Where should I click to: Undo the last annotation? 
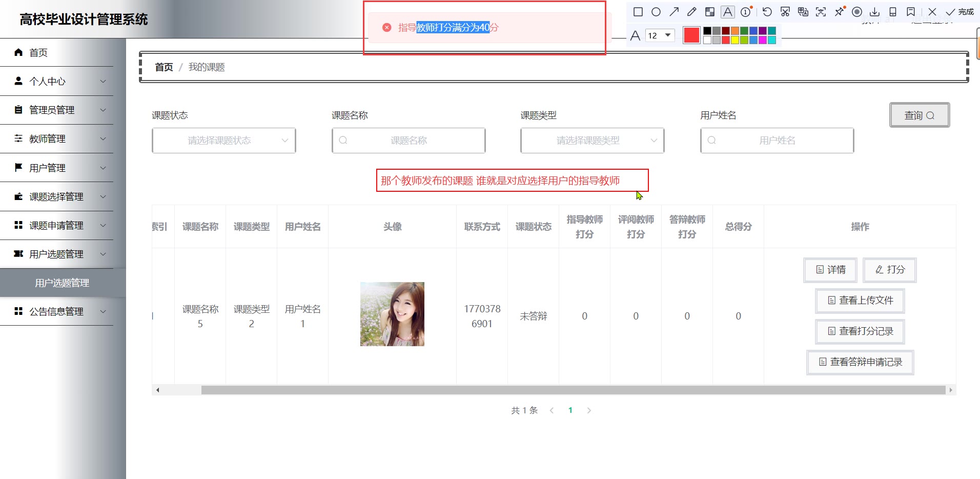[x=767, y=12]
